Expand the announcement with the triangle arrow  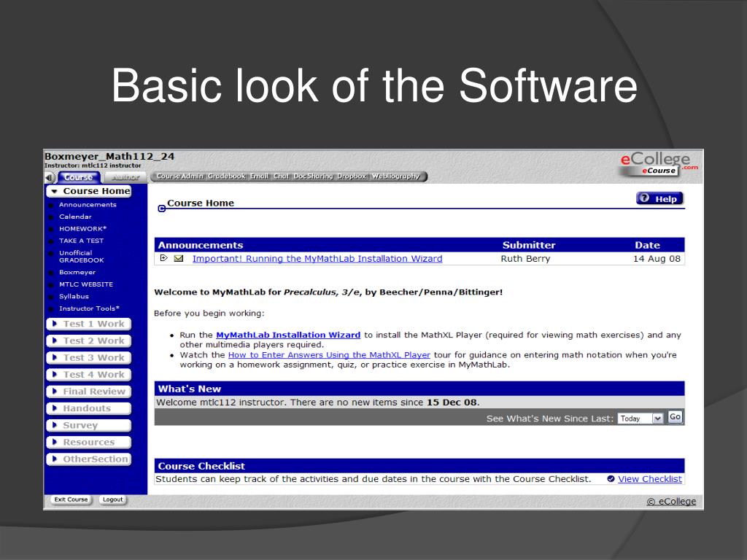164,258
